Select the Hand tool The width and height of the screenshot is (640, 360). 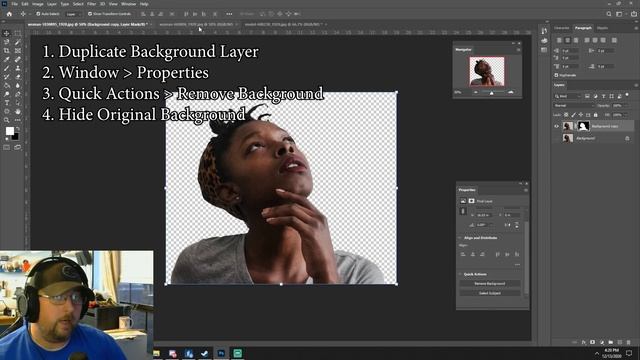pyautogui.click(x=18, y=111)
